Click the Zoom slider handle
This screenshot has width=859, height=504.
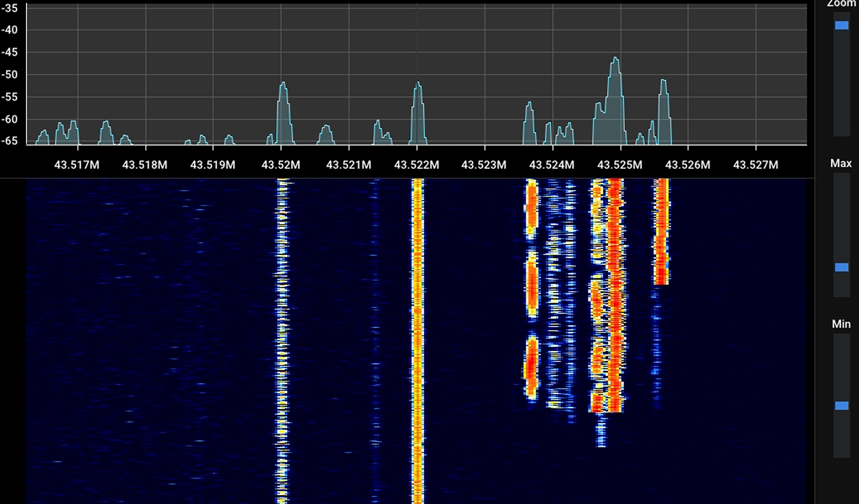[841, 25]
